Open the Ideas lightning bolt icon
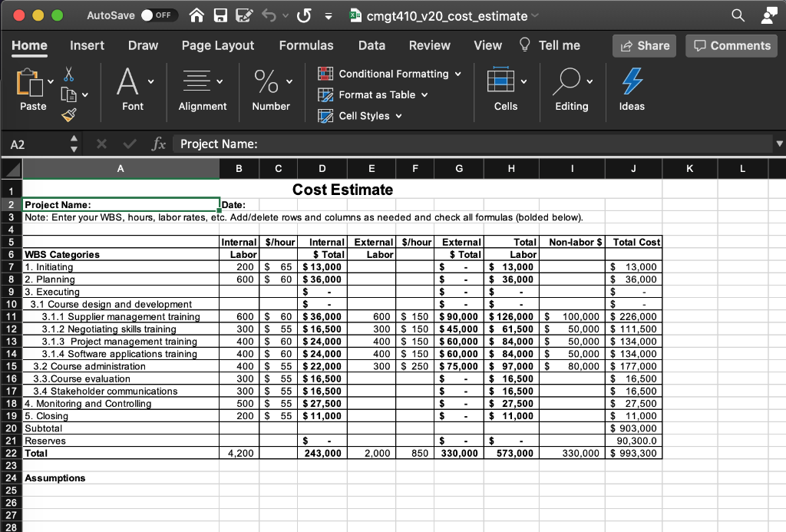Viewport: 786px width, 532px height. click(x=632, y=79)
